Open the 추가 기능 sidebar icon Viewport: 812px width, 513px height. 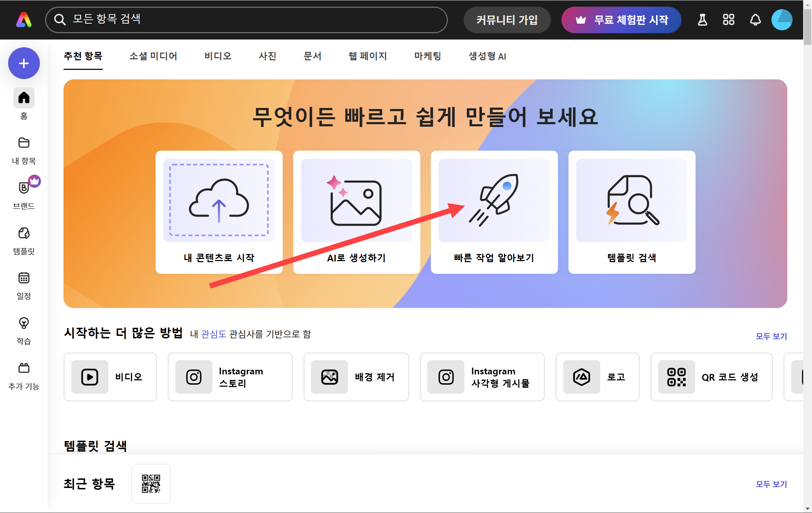point(24,368)
